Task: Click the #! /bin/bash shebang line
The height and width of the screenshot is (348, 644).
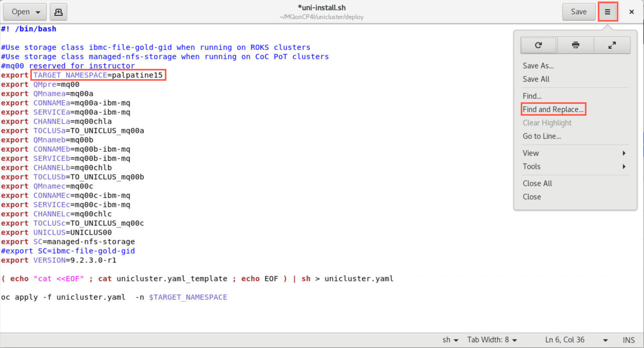Action: [29, 29]
